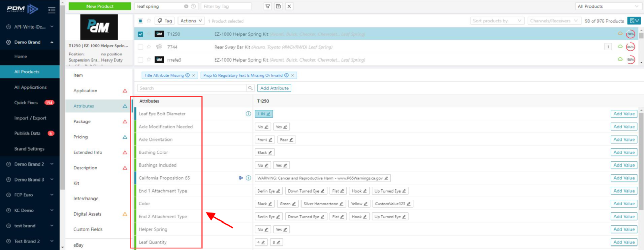This screenshot has width=644, height=250.
Task: Open view options icon at top right
Action: (634, 21)
